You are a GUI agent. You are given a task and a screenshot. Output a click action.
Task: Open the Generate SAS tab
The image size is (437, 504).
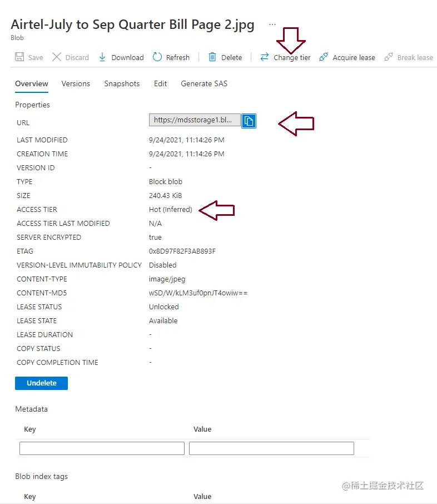click(204, 83)
